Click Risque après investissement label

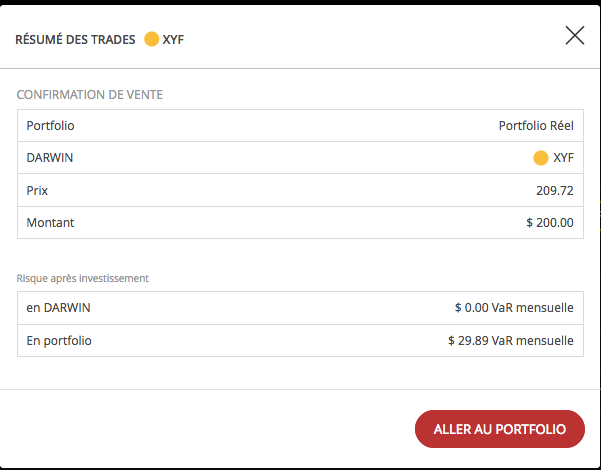coord(82,278)
